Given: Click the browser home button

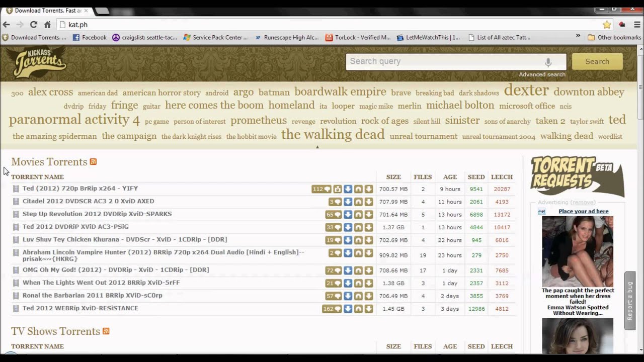Looking at the screenshot, I should point(47,24).
